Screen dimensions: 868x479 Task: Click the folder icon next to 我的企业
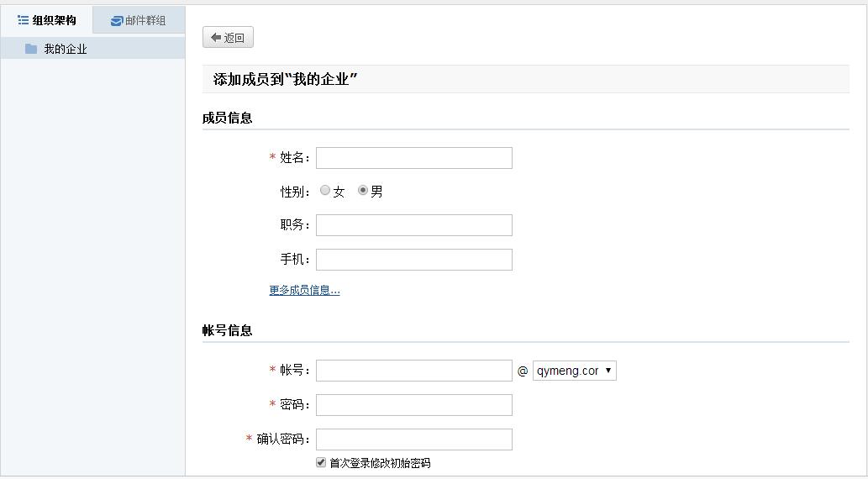[31, 49]
